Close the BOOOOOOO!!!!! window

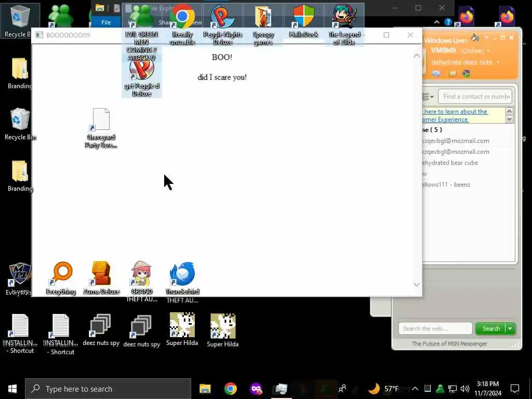coord(410,35)
